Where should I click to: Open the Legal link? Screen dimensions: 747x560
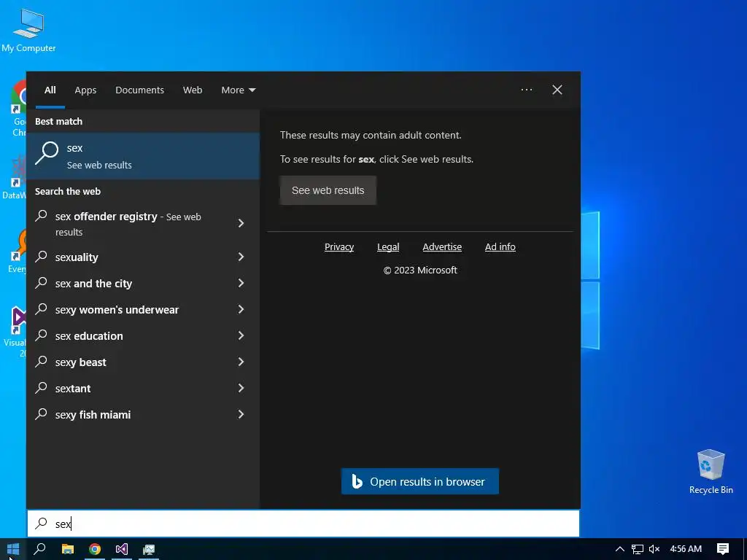388,246
